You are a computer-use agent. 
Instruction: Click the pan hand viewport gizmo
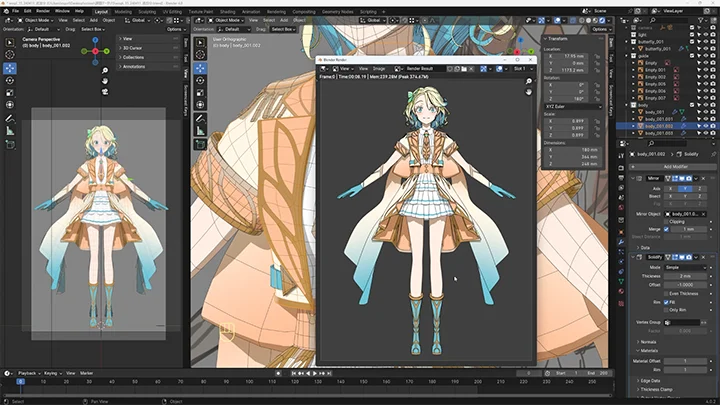pyautogui.click(x=106, y=82)
